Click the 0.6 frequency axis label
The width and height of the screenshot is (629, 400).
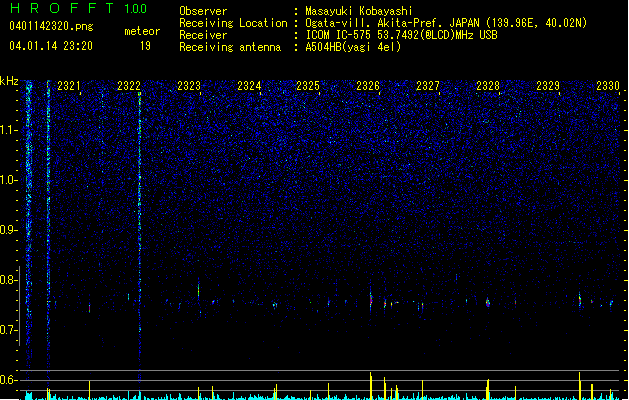pyautogui.click(x=9, y=380)
